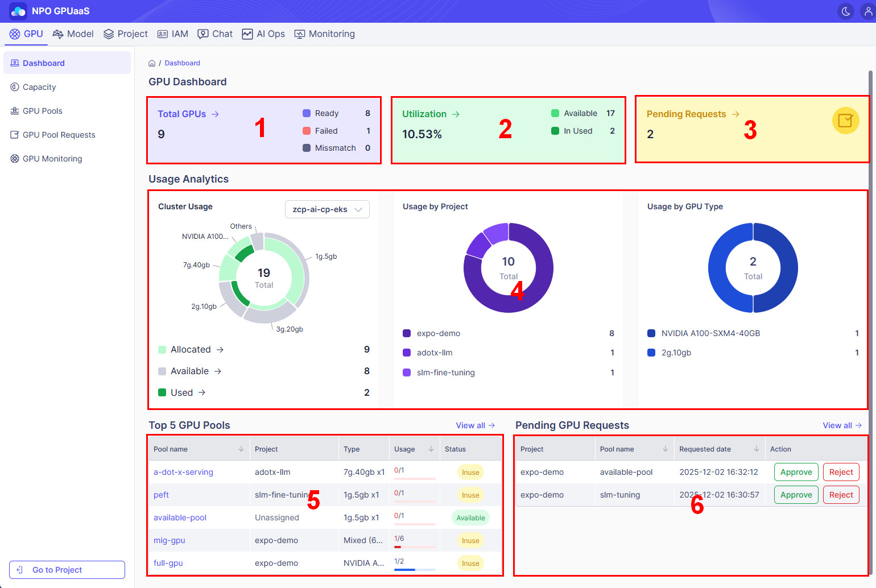
Task: Open the a-dot-x-serving pool link
Action: (x=183, y=472)
